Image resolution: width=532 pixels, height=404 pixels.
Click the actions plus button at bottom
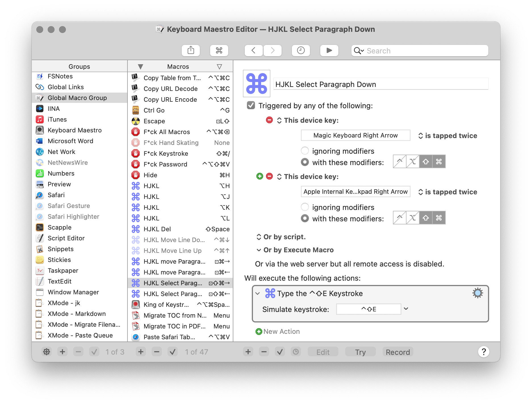tap(248, 352)
